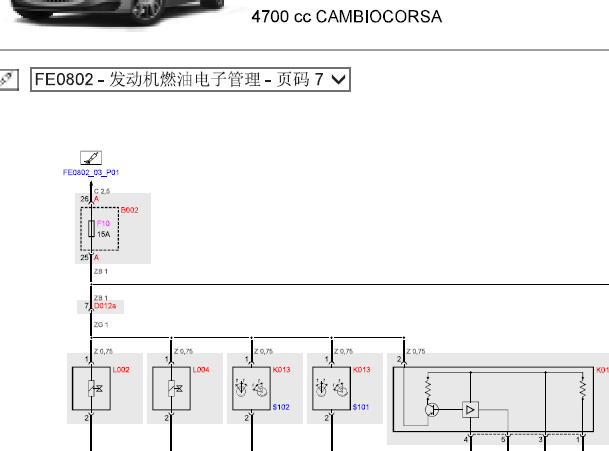Click the K013 label above S102
Viewport: 609px width, 451px height.
[282, 370]
